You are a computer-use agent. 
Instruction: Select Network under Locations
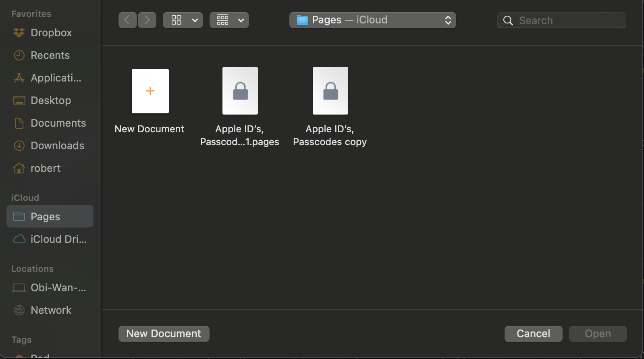51,310
